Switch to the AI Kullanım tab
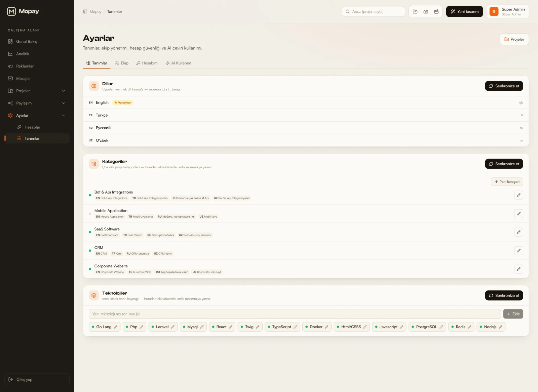 (x=178, y=63)
